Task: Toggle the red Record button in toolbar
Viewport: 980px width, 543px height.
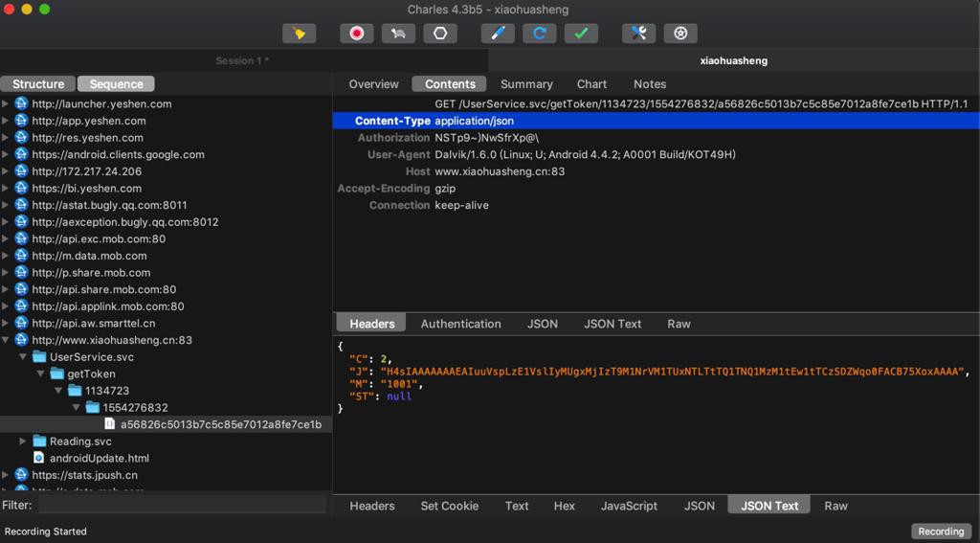Action: click(x=357, y=34)
